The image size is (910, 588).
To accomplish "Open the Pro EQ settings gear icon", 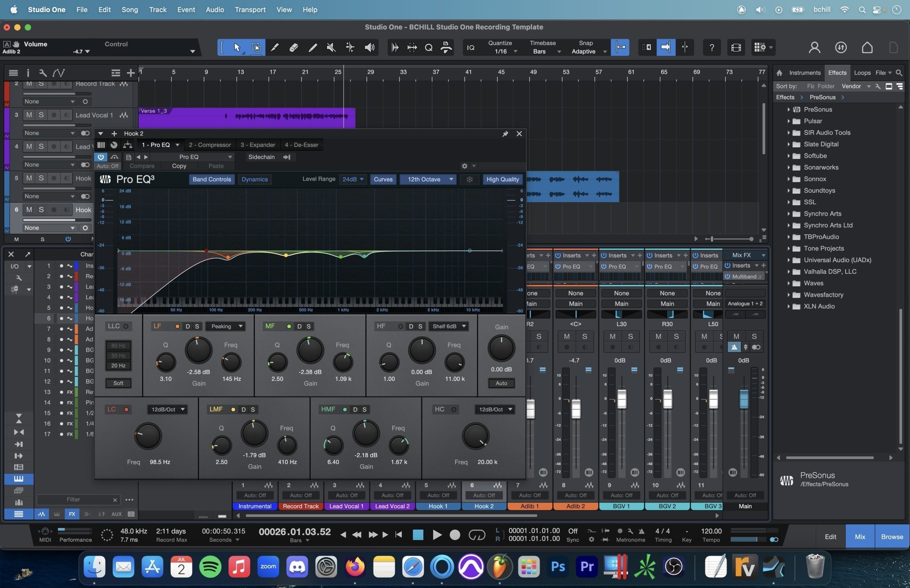I will (x=465, y=166).
